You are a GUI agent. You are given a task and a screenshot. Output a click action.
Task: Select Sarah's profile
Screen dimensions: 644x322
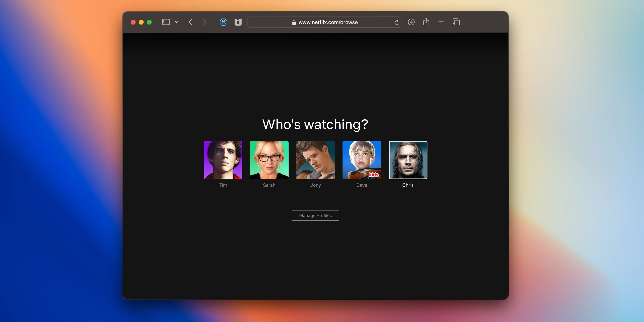[x=269, y=160]
